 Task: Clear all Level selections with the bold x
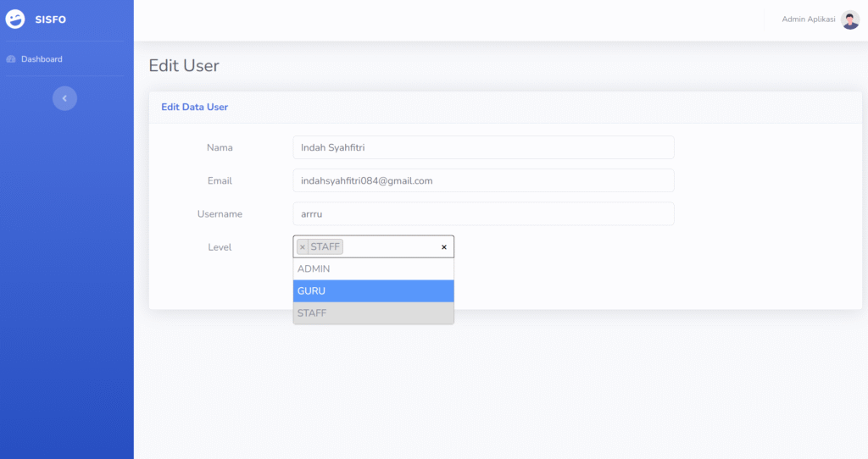(x=443, y=247)
